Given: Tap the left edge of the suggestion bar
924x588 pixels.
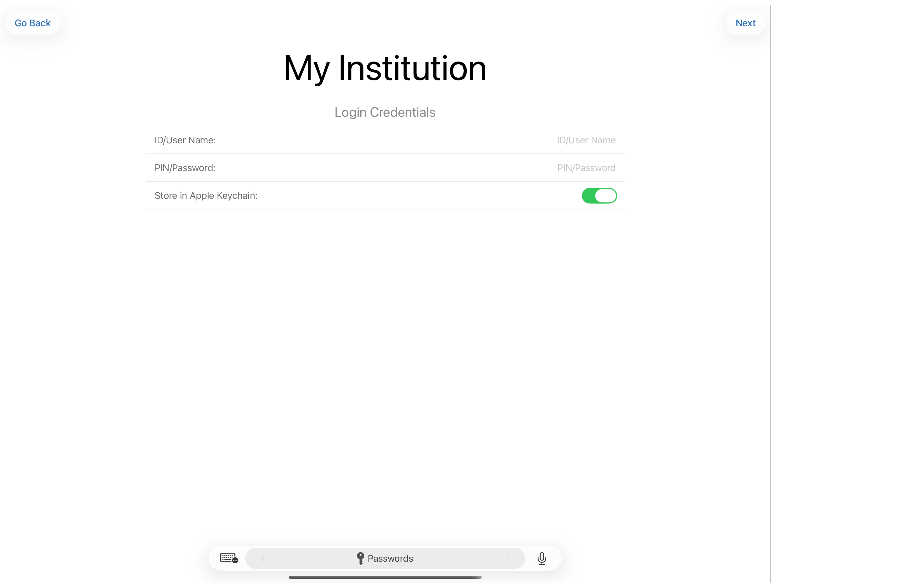Looking at the screenshot, I should [x=262, y=558].
